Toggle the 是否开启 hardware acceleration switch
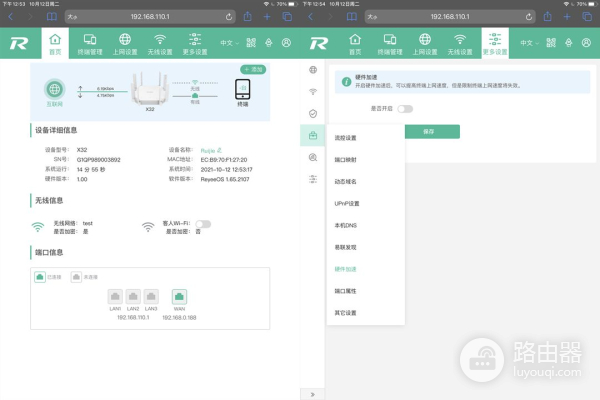The width and height of the screenshot is (600, 400). point(405,109)
